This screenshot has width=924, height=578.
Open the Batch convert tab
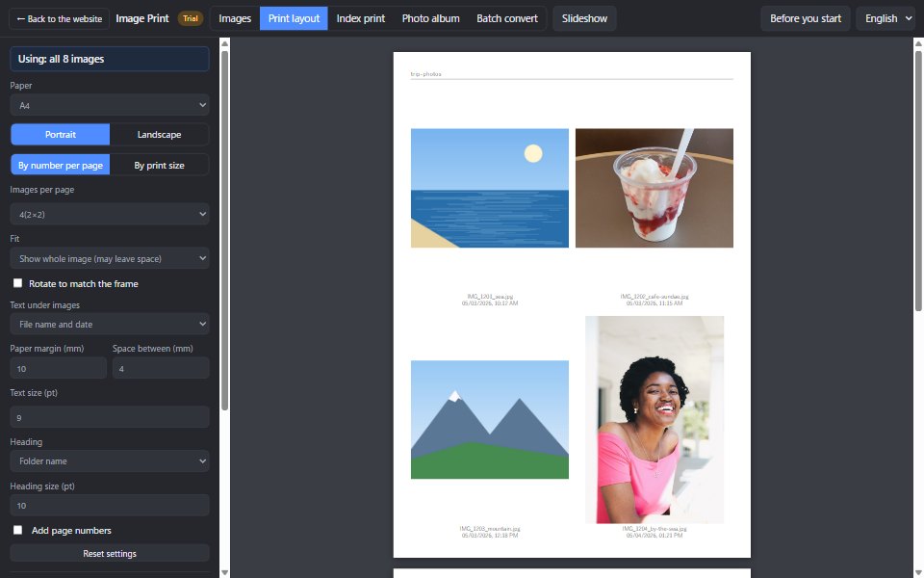(507, 19)
